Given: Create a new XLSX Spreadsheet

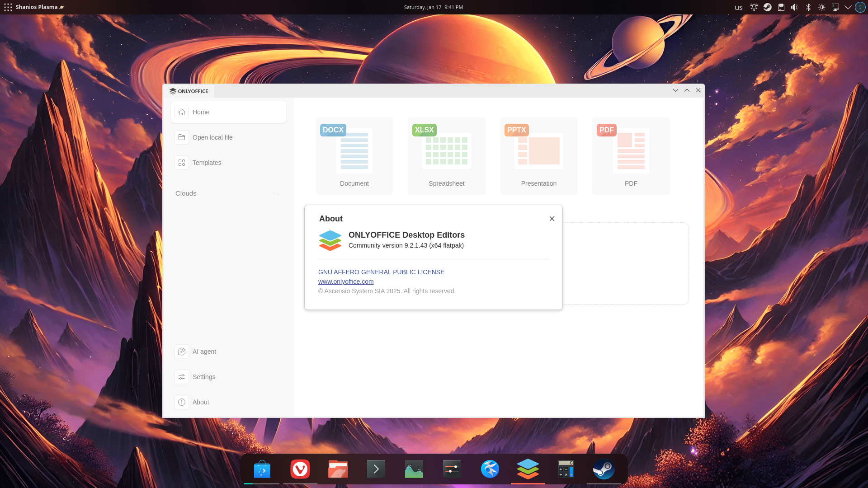Looking at the screenshot, I should [446, 156].
